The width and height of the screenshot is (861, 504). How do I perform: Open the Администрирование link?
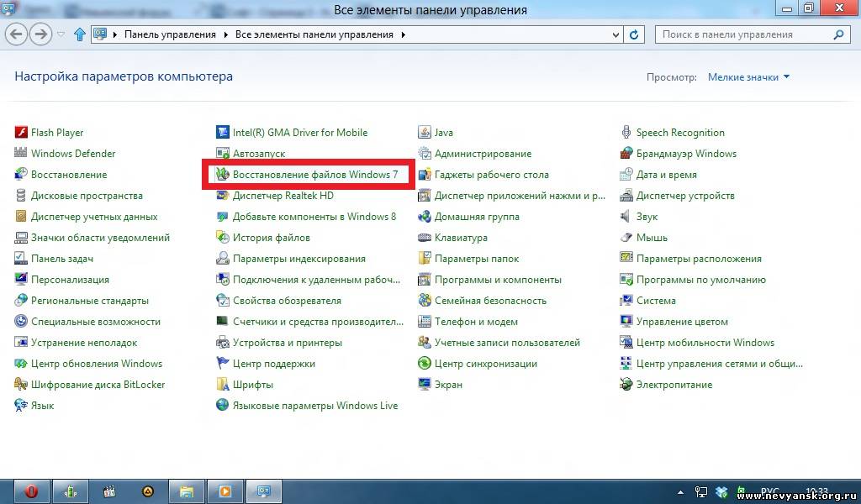pos(483,154)
